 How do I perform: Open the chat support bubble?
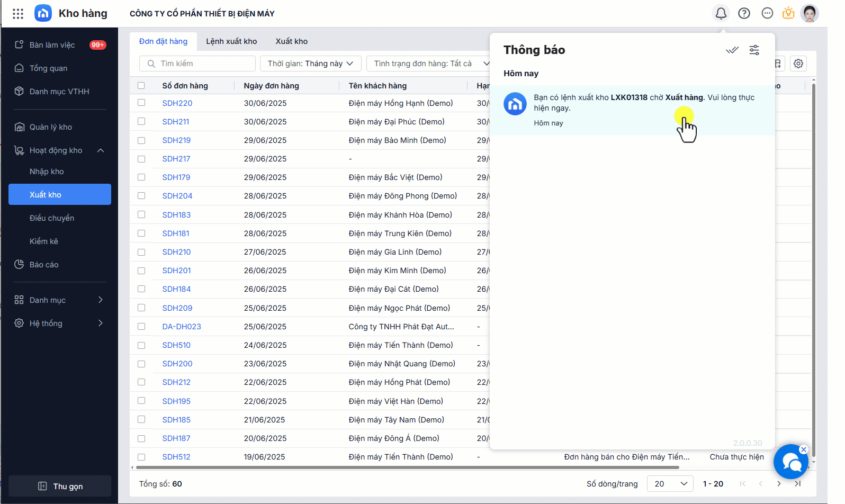(791, 462)
